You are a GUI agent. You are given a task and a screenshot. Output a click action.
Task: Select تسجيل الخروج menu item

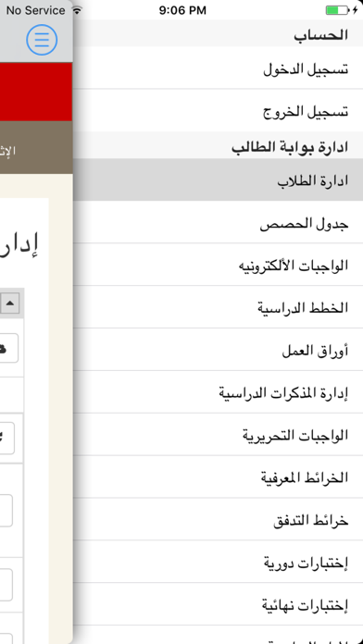pos(218,110)
